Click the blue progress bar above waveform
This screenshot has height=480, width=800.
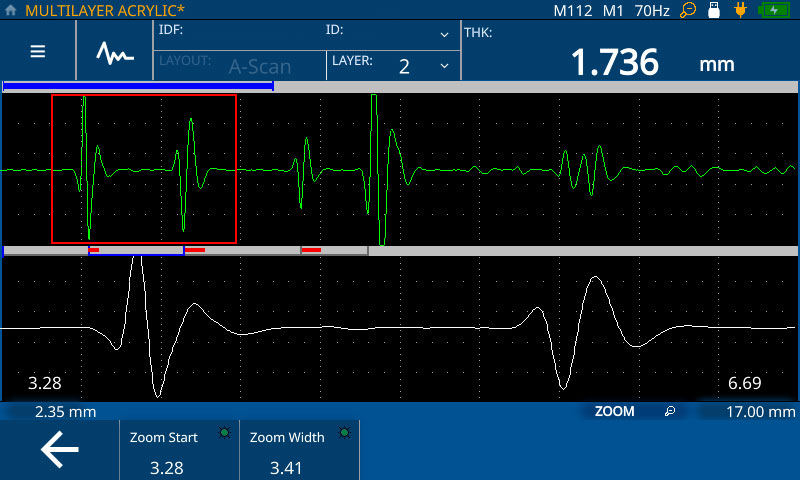138,87
